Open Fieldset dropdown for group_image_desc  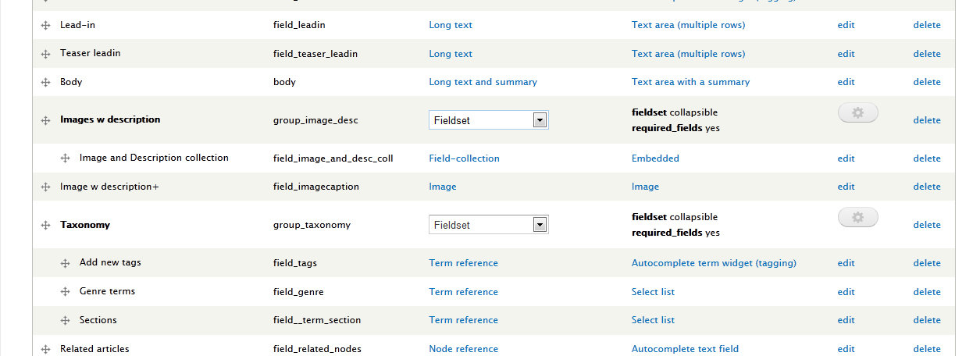click(489, 120)
